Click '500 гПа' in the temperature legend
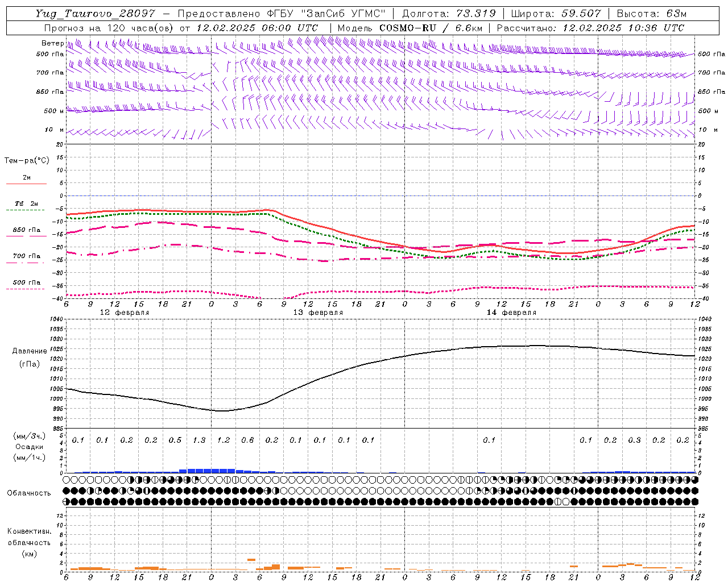 tap(27, 282)
